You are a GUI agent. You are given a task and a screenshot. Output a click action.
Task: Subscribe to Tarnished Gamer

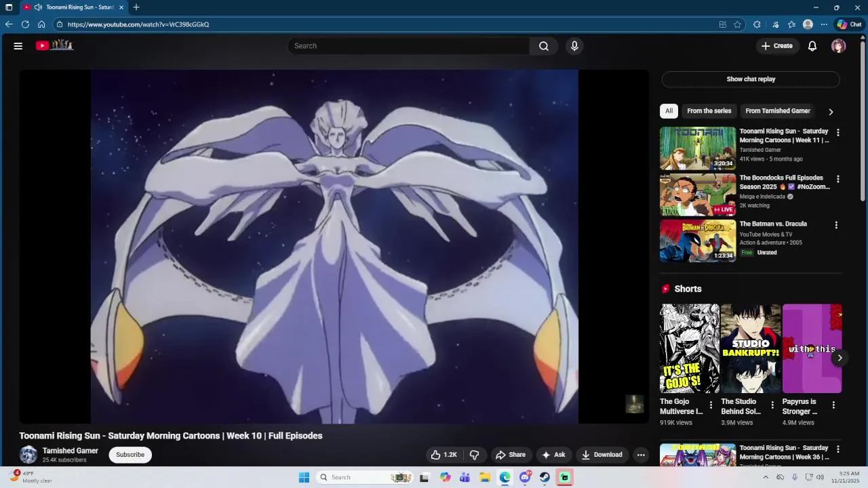pyautogui.click(x=130, y=455)
